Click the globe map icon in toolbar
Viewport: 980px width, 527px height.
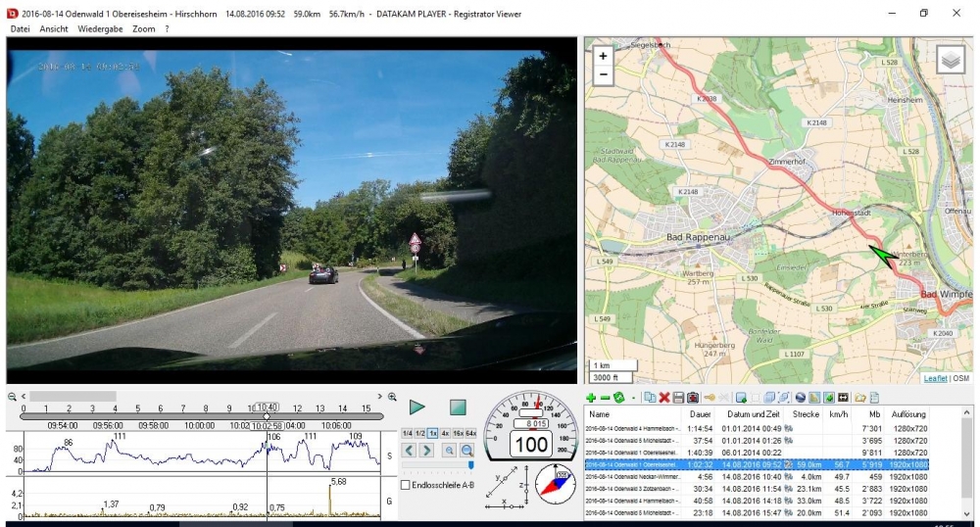[800, 398]
